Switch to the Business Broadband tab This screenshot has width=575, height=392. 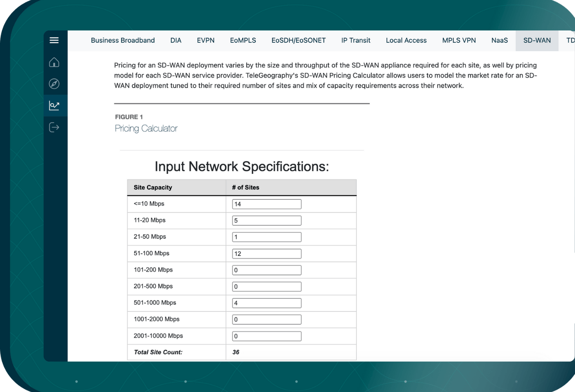click(x=122, y=40)
